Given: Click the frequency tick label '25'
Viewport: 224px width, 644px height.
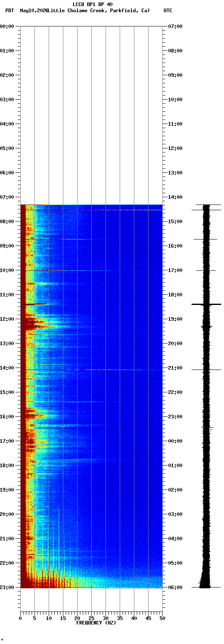Looking at the screenshot, I should click(x=91, y=618).
